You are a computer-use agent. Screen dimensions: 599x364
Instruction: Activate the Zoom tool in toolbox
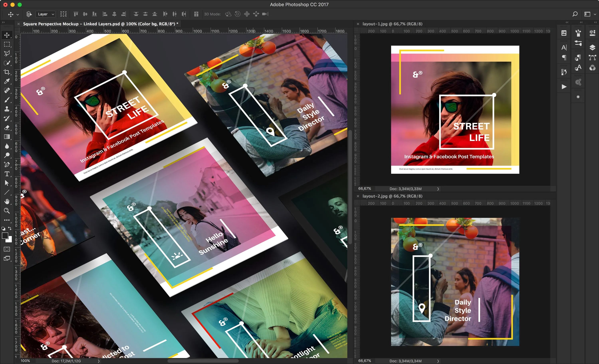click(x=7, y=211)
